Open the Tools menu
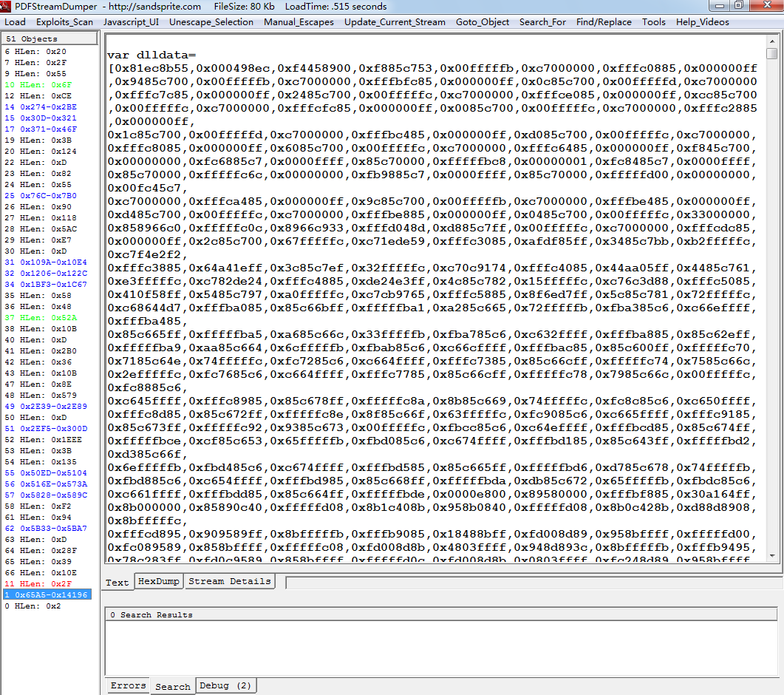The width and height of the screenshot is (784, 695). (x=653, y=22)
